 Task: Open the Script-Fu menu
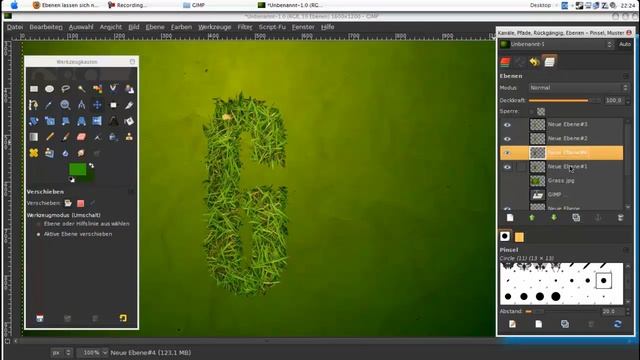click(272, 27)
